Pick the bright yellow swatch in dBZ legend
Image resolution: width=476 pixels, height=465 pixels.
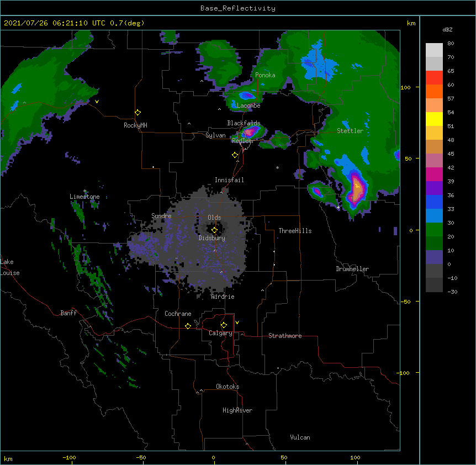(x=434, y=119)
